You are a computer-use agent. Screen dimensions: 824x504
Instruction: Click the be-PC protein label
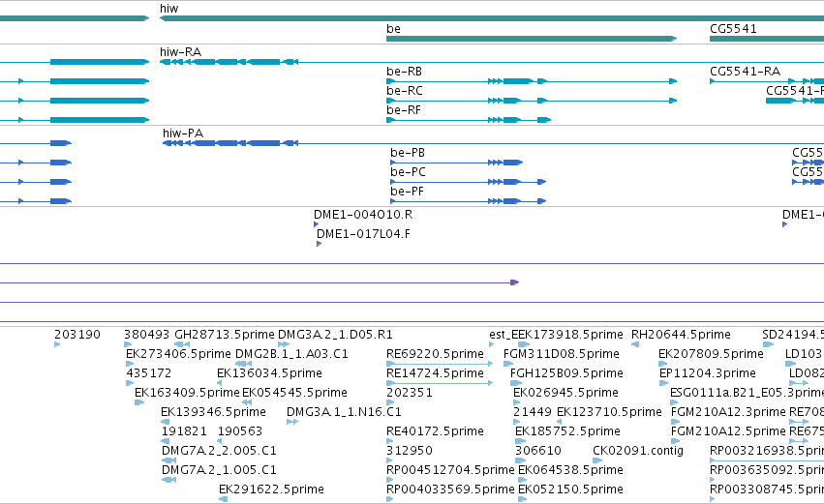pos(409,171)
